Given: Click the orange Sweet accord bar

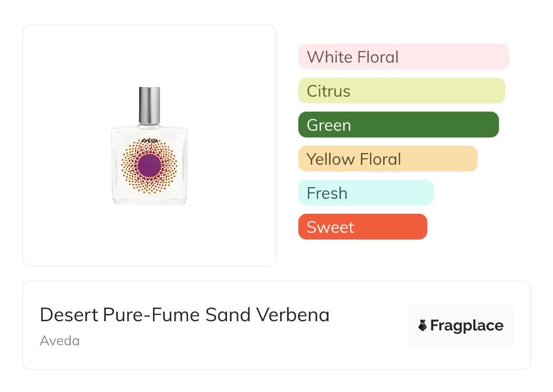Looking at the screenshot, I should pos(362,227).
